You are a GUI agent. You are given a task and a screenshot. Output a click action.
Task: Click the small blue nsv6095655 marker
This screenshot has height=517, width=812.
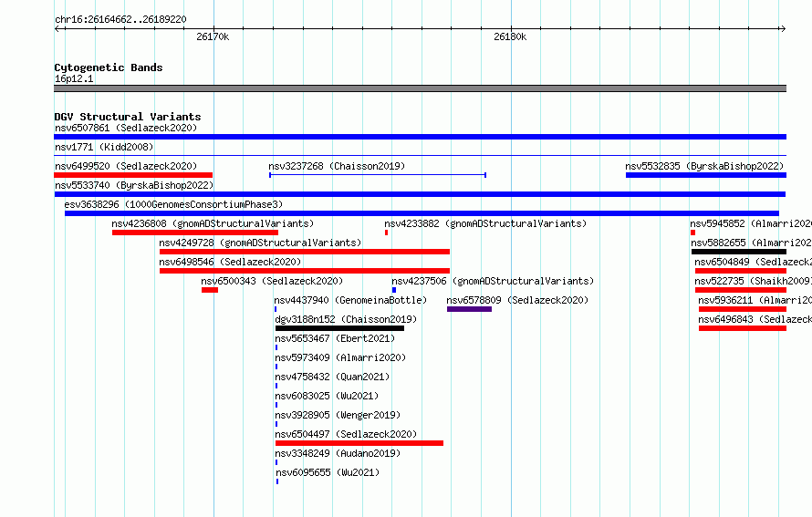[277, 481]
